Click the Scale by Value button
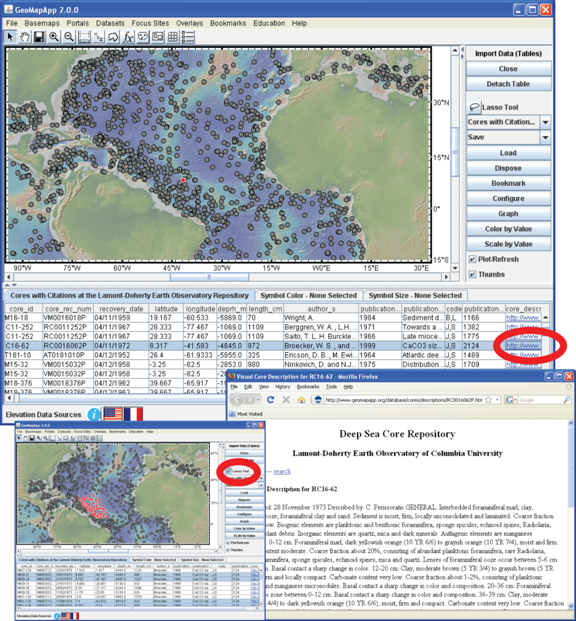The width and height of the screenshot is (576, 621). click(508, 244)
